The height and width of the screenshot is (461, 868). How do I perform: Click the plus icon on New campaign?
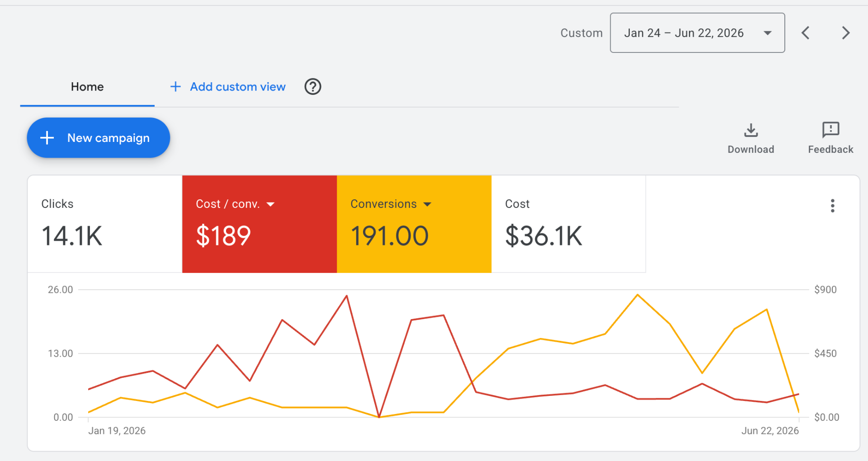tap(47, 138)
